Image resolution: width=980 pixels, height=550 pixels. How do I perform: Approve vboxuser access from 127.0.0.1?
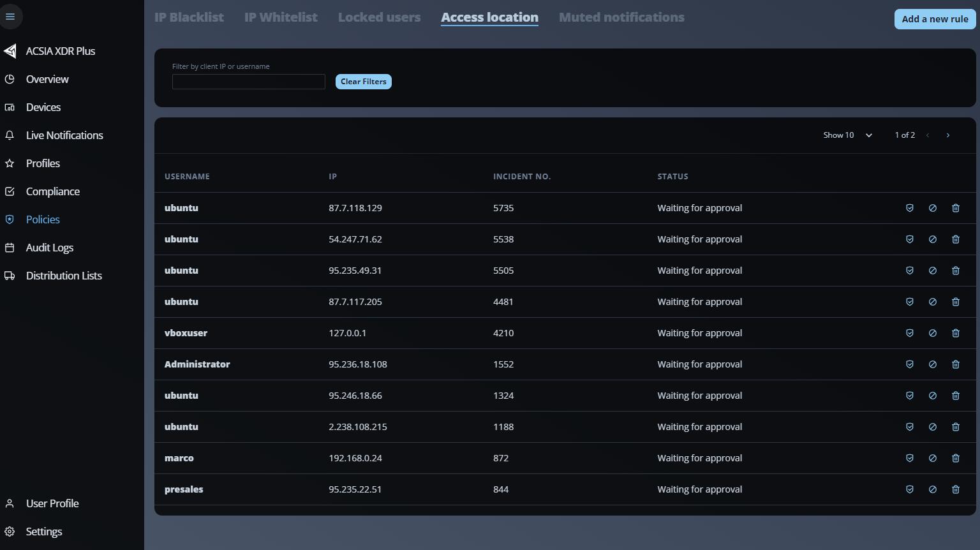coord(910,333)
